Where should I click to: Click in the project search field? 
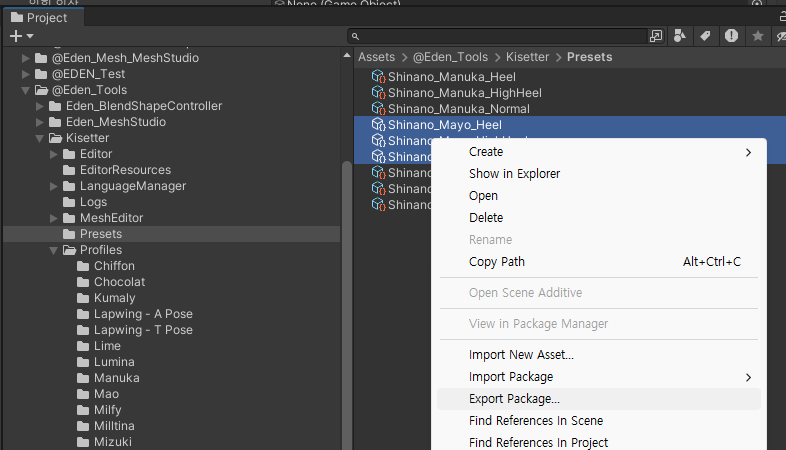click(497, 36)
